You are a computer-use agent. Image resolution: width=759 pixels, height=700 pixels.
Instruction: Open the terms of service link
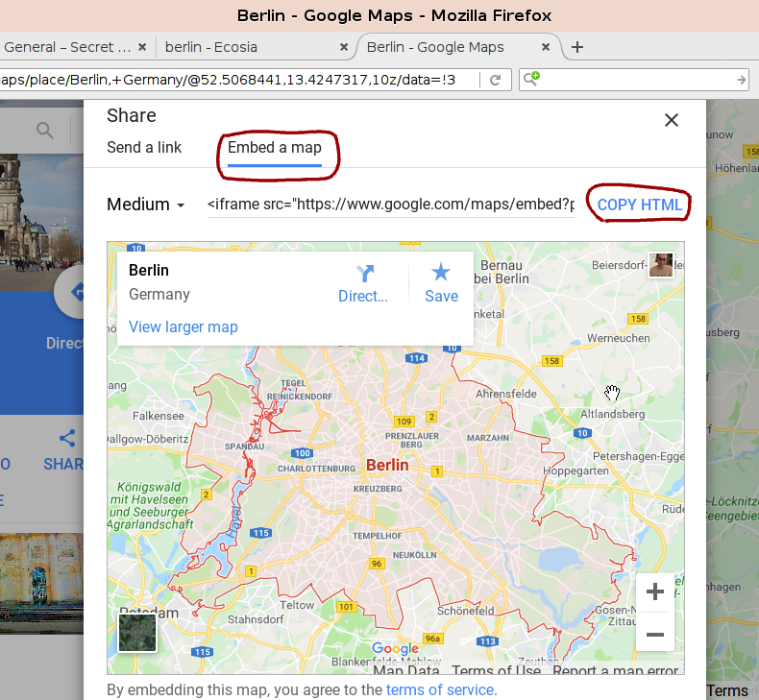coord(439,689)
